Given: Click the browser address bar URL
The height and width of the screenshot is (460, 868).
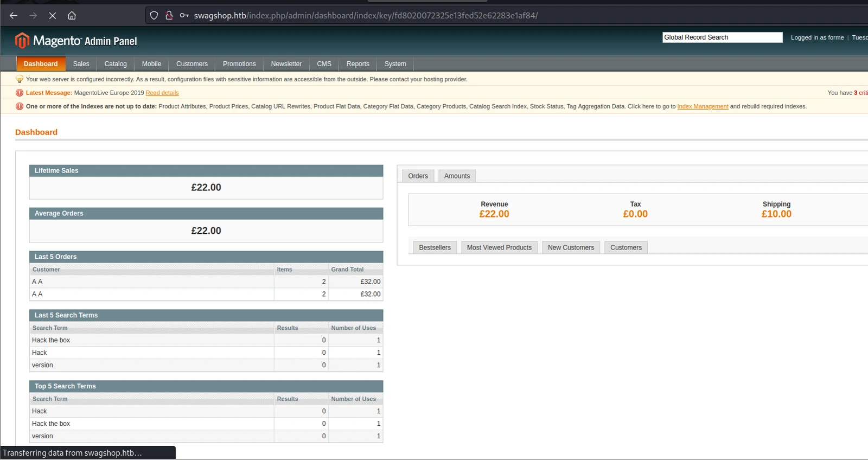Looking at the screenshot, I should pyautogui.click(x=366, y=16).
